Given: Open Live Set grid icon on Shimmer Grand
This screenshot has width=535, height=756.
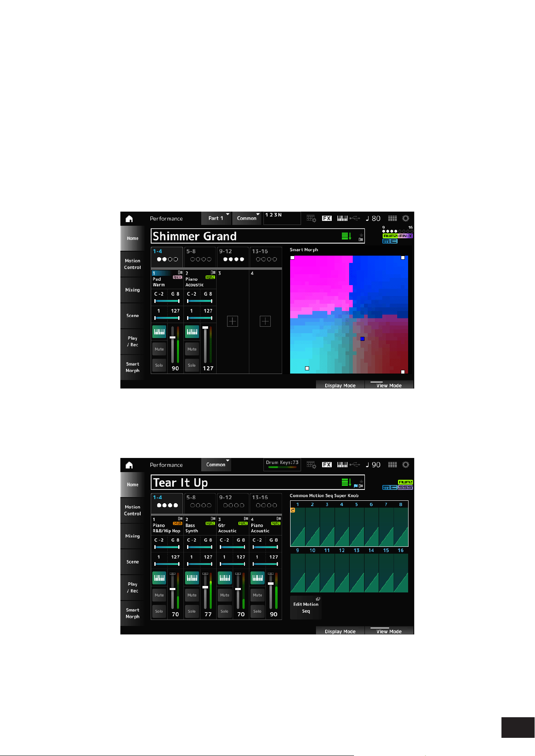Looking at the screenshot, I should [x=392, y=218].
